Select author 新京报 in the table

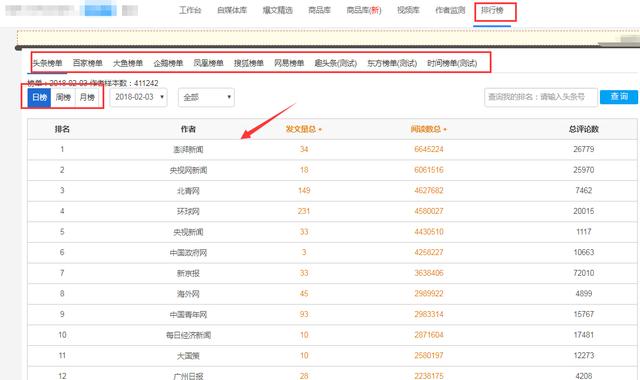[x=188, y=273]
